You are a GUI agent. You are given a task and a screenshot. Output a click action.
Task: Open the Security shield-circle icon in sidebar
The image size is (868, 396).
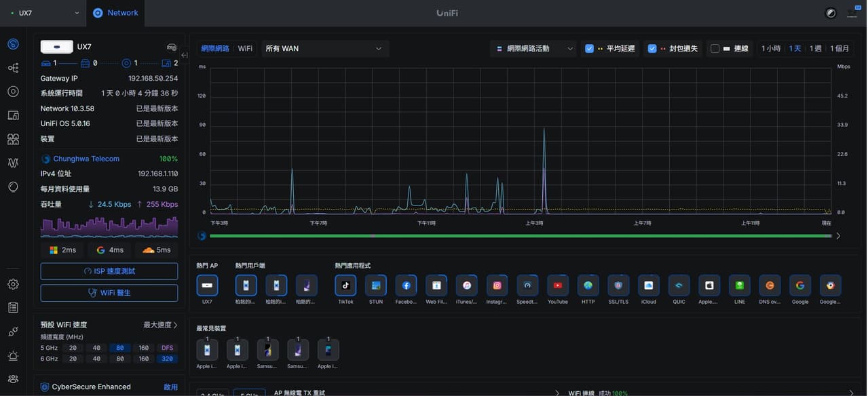(13, 186)
